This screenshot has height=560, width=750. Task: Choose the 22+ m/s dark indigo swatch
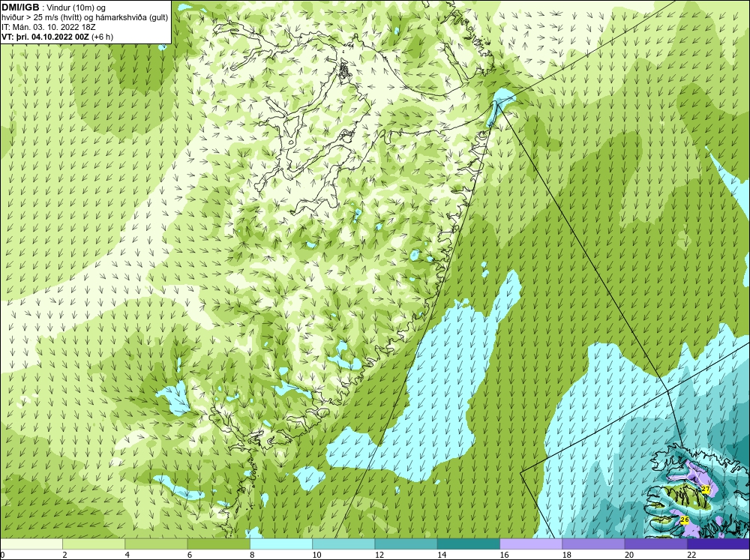coord(718,544)
